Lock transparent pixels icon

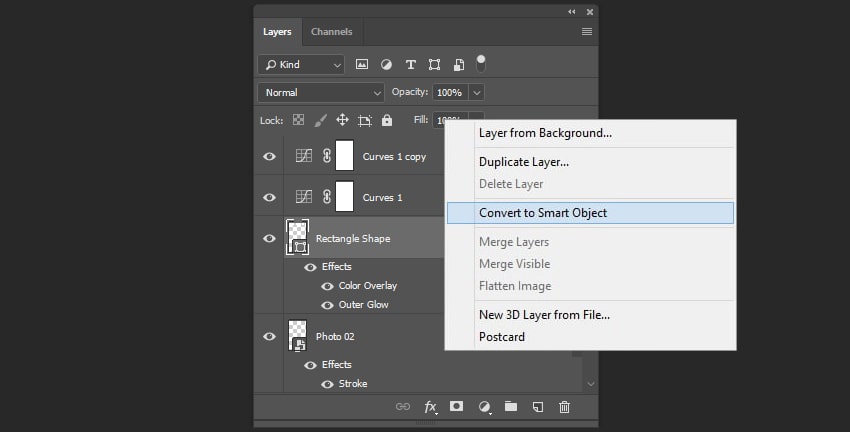tap(298, 120)
